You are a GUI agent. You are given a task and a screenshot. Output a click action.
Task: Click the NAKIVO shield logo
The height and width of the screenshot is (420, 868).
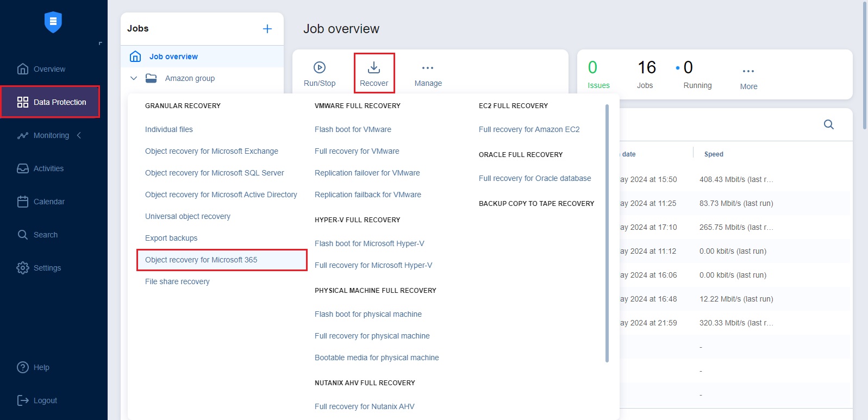53,22
